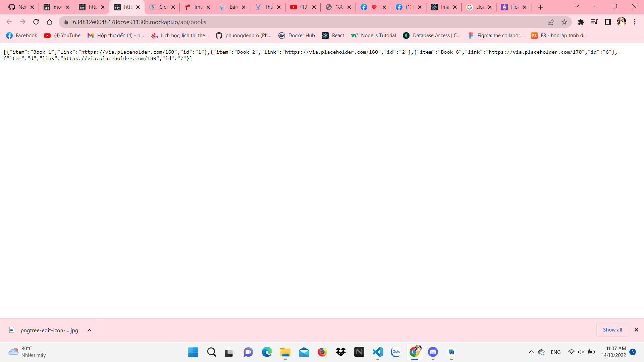
Task: Click the Extensions puzzle piece icon
Action: [x=581, y=22]
